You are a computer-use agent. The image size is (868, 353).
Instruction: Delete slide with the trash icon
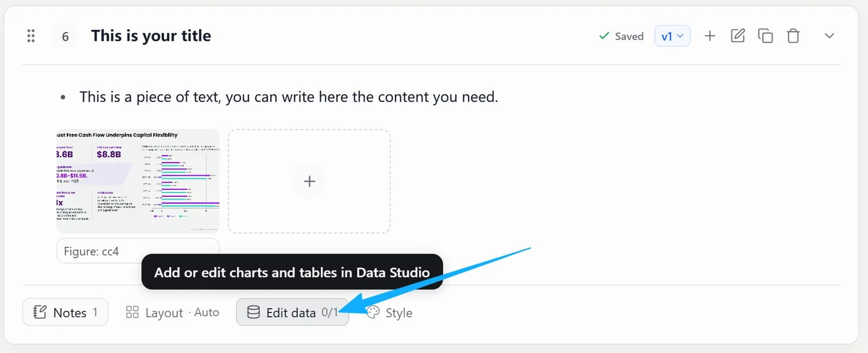[793, 36]
